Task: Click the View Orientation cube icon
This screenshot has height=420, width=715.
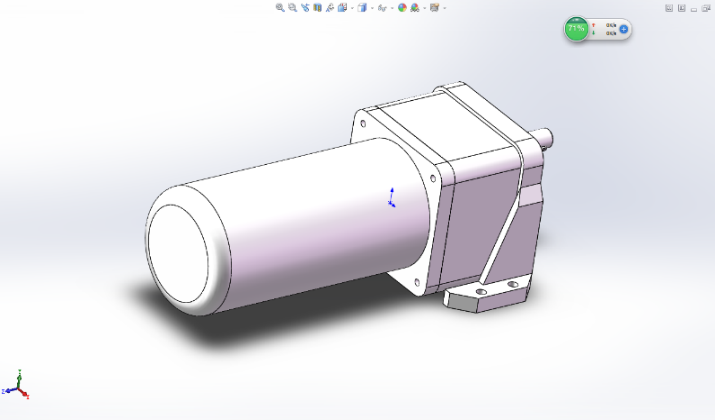Action: (x=342, y=8)
